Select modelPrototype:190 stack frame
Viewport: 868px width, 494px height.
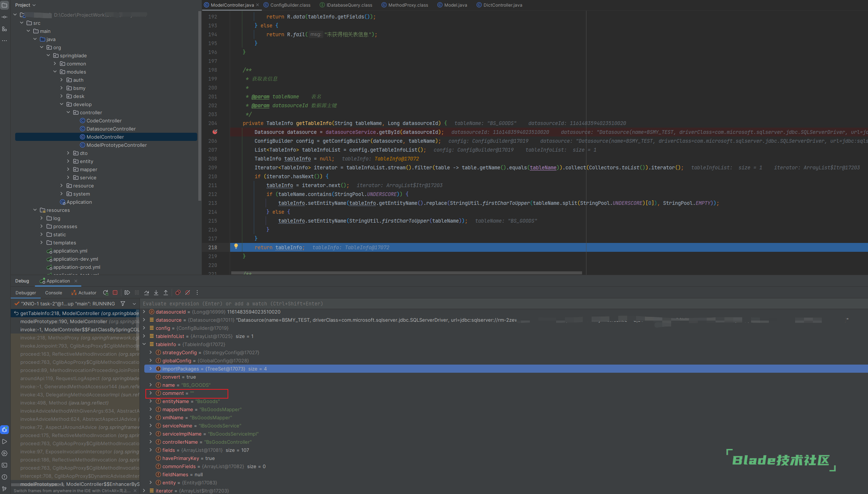pyautogui.click(x=75, y=321)
